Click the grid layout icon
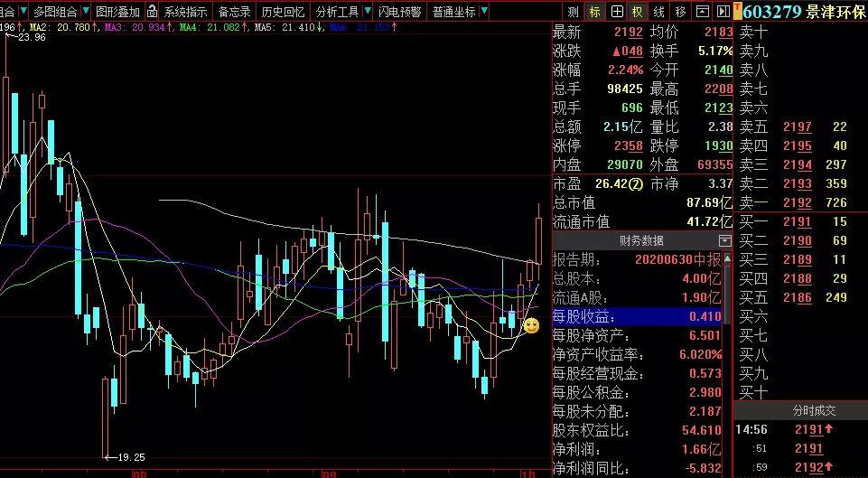Screen dimensions: 868x478 coord(617,12)
